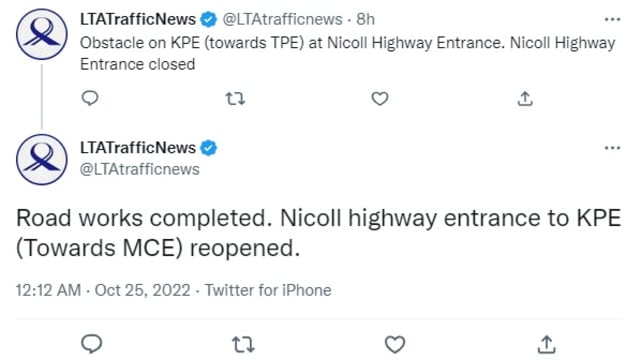
Task: Retweet the Road works completed tweet
Action: (x=243, y=344)
